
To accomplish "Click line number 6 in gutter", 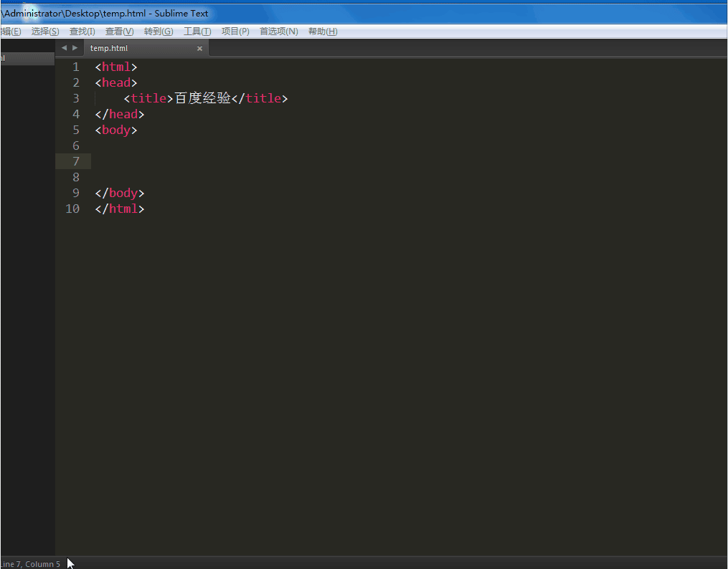I will coord(76,145).
